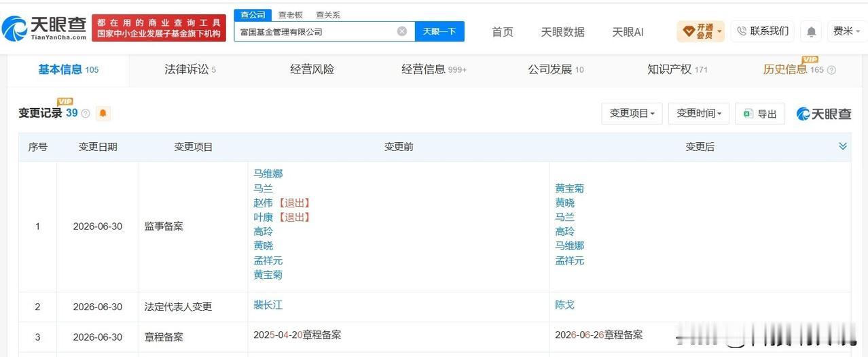Open 孟祥元 link in 变更前 column
Viewport: 868px width, 357px height.
[x=268, y=260]
